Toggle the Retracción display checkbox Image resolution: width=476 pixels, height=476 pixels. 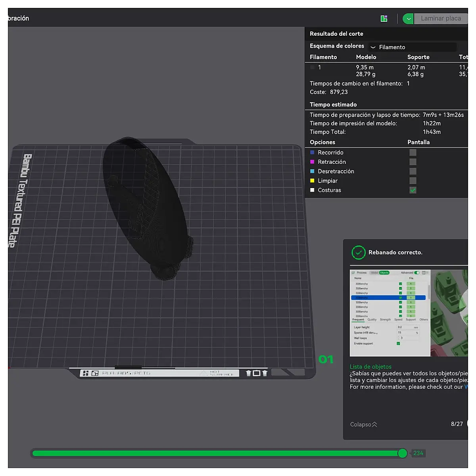tap(413, 162)
